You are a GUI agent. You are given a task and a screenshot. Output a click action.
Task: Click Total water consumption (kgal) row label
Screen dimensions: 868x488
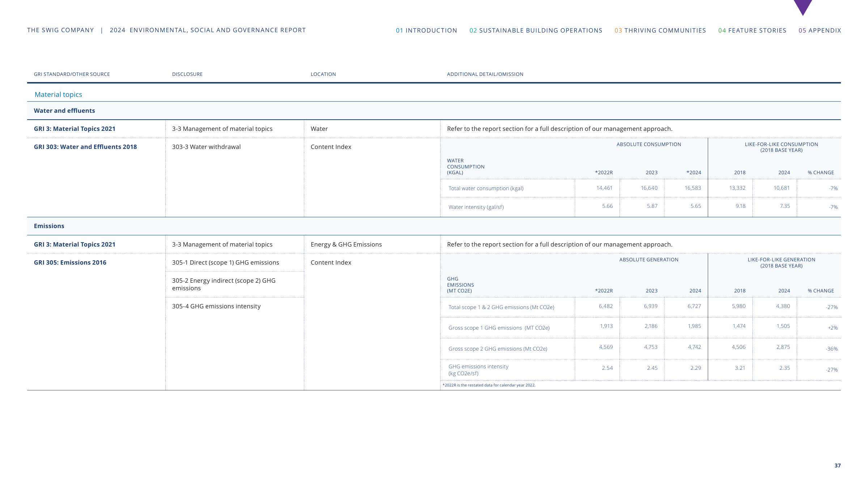[486, 188]
